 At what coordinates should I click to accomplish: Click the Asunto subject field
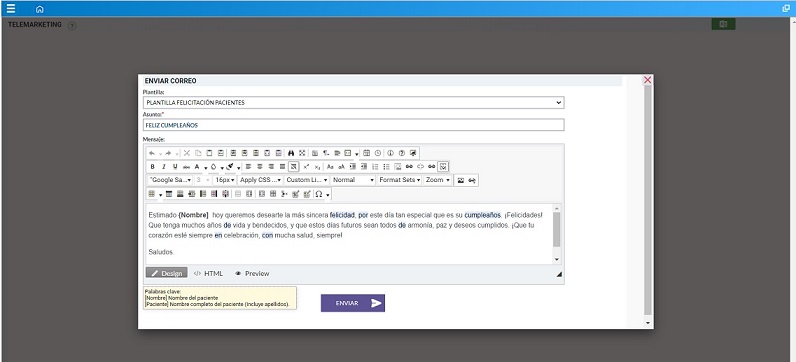[x=353, y=125]
